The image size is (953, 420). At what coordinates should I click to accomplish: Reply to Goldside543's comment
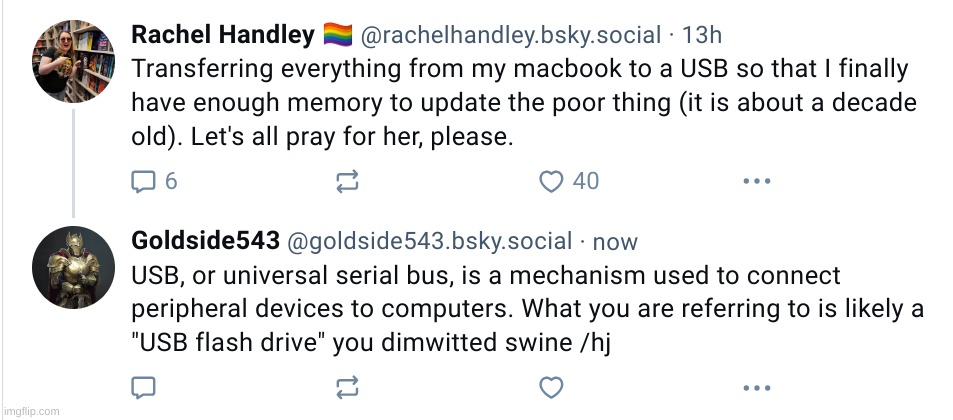click(144, 387)
